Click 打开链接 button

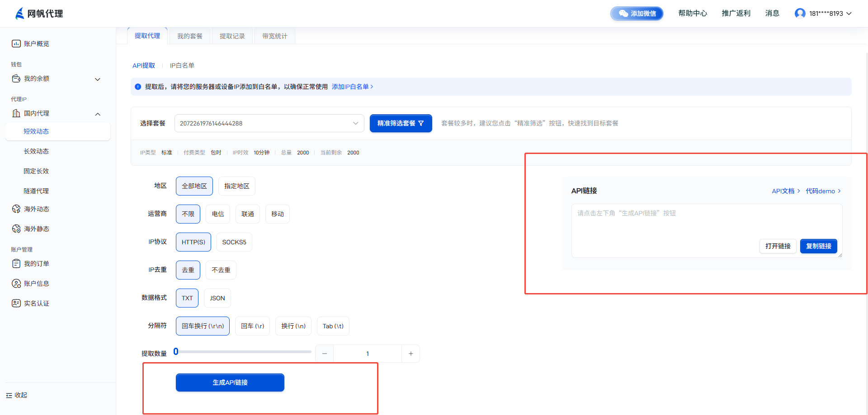[x=778, y=246]
